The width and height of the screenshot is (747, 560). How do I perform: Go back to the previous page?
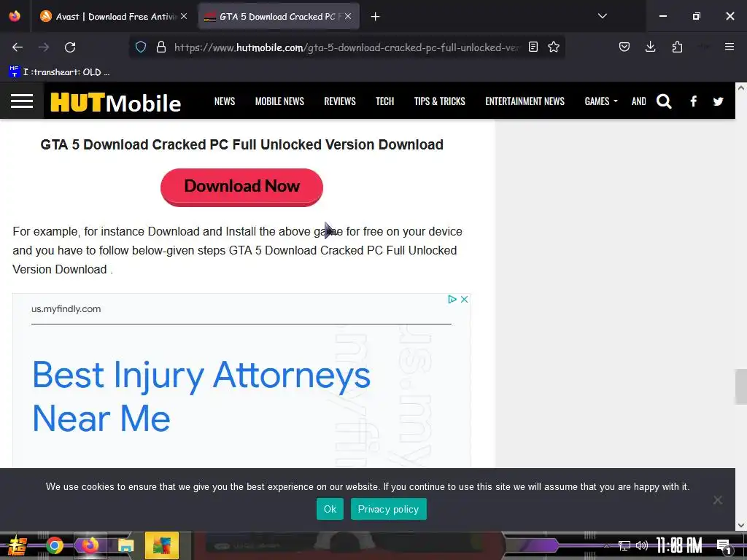point(18,47)
